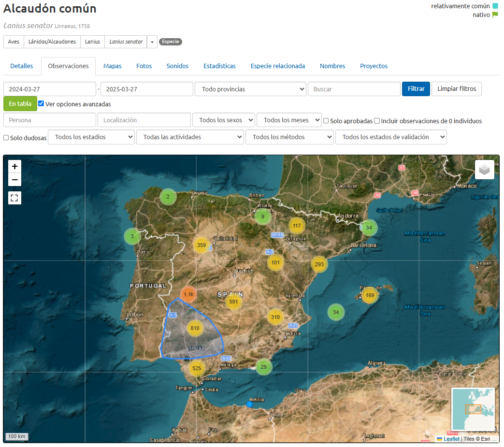This screenshot has height=447, width=504.
Task: Zoom in on the map
Action: click(15, 166)
